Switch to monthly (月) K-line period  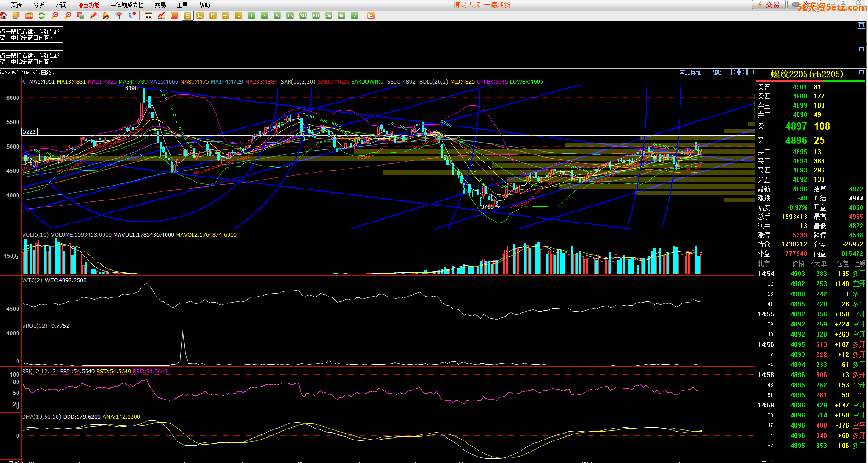pyautogui.click(x=213, y=16)
